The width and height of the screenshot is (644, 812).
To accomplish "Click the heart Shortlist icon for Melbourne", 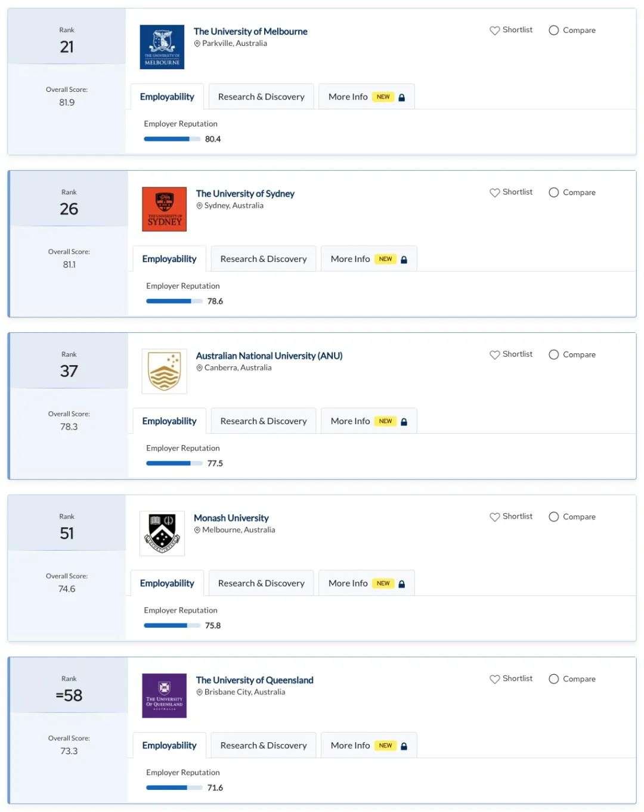I will pos(494,30).
